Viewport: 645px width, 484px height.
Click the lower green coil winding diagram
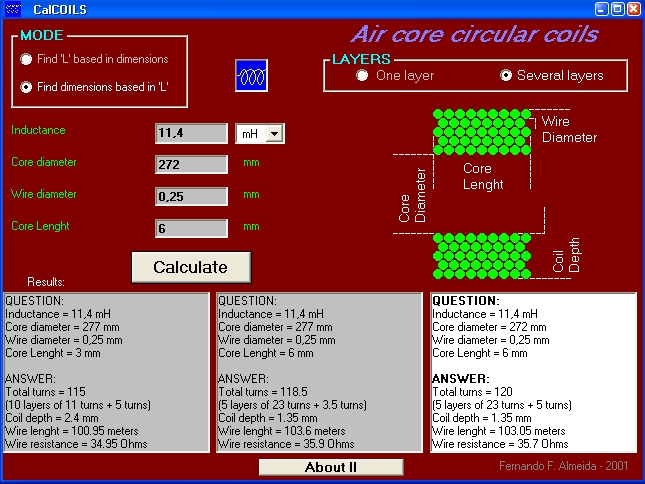482,256
